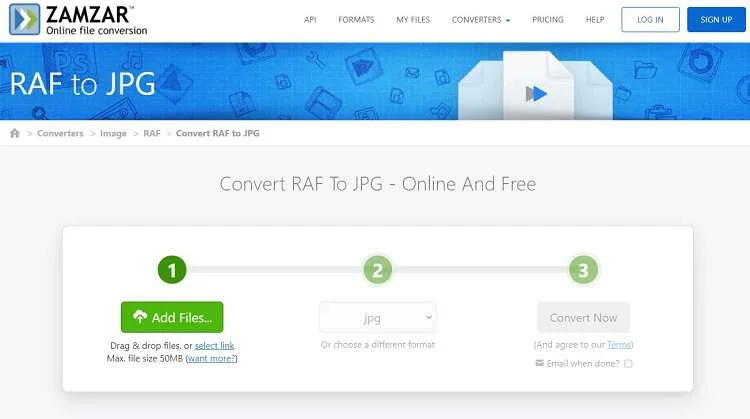
Task: Expand the Converters dropdown menu
Action: click(x=481, y=20)
